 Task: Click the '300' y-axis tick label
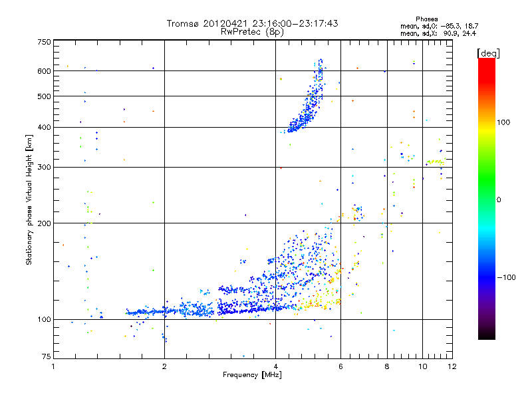[x=44, y=168]
